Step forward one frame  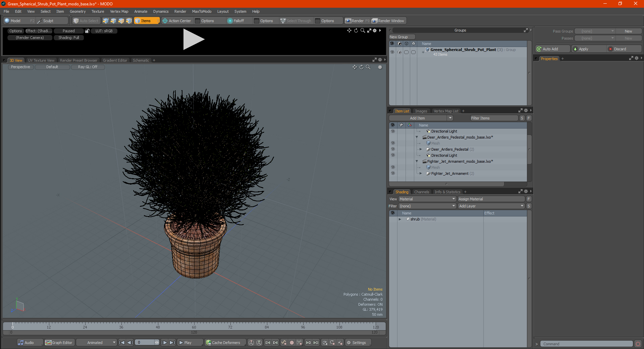pyautogui.click(x=164, y=343)
